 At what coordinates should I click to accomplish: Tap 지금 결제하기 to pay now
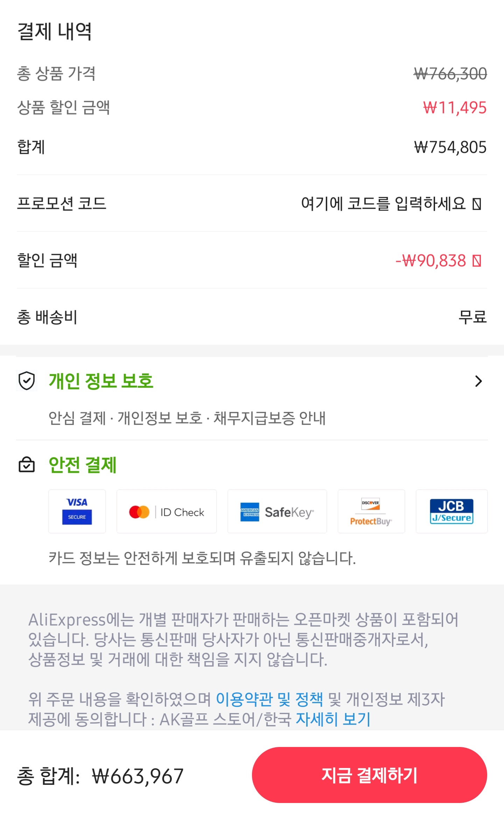point(370,775)
